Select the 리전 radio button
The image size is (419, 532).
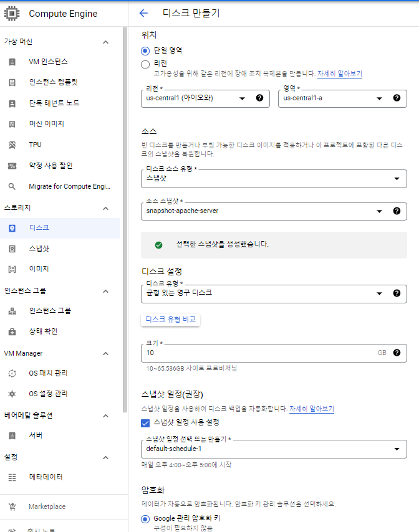(x=145, y=64)
